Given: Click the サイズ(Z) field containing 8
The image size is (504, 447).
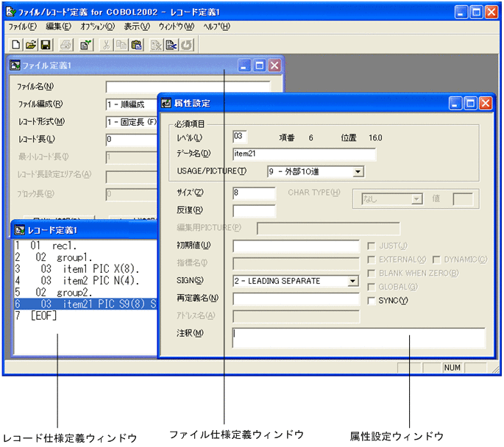Looking at the screenshot, I should pyautogui.click(x=254, y=193).
